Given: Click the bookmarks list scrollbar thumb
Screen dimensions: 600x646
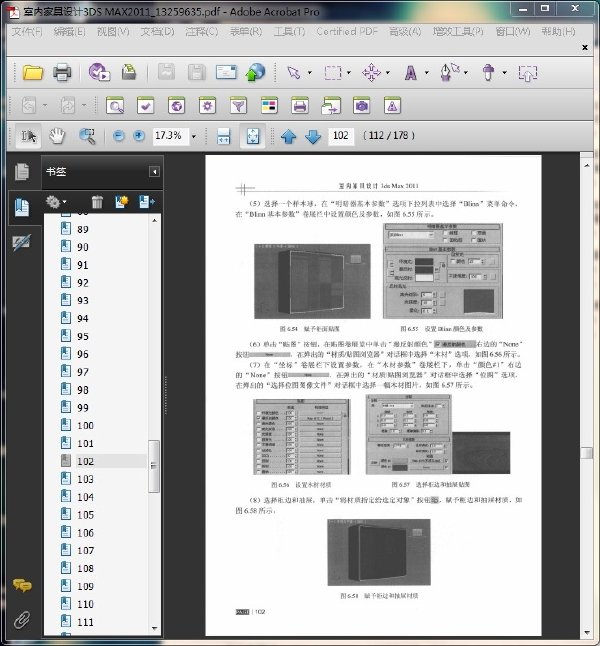Looking at the screenshot, I should pyautogui.click(x=154, y=466).
